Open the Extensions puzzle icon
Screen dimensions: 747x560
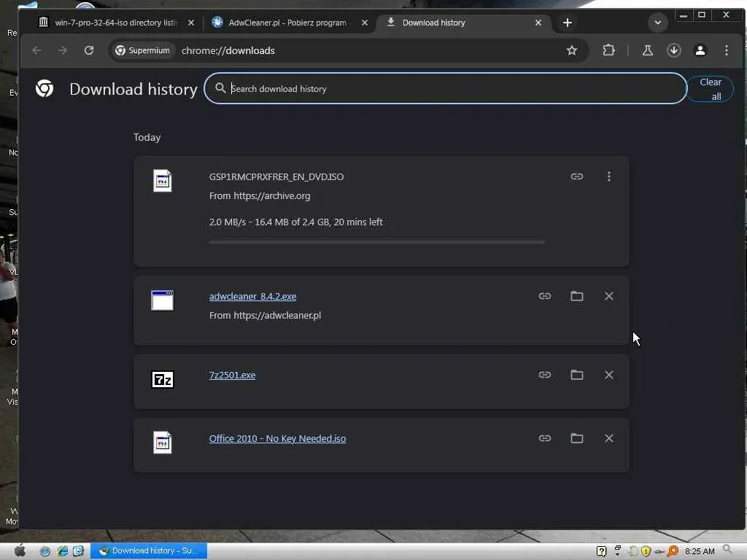point(608,50)
